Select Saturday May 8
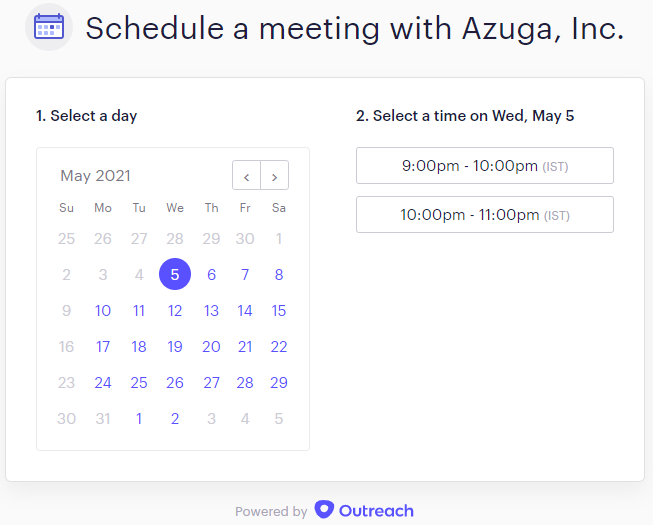The image size is (653, 525). point(279,274)
